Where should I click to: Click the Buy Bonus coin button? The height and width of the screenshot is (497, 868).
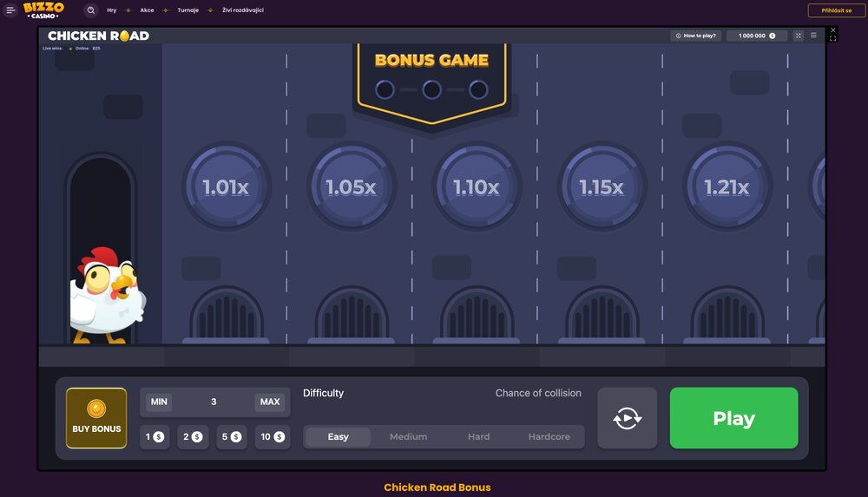click(96, 417)
